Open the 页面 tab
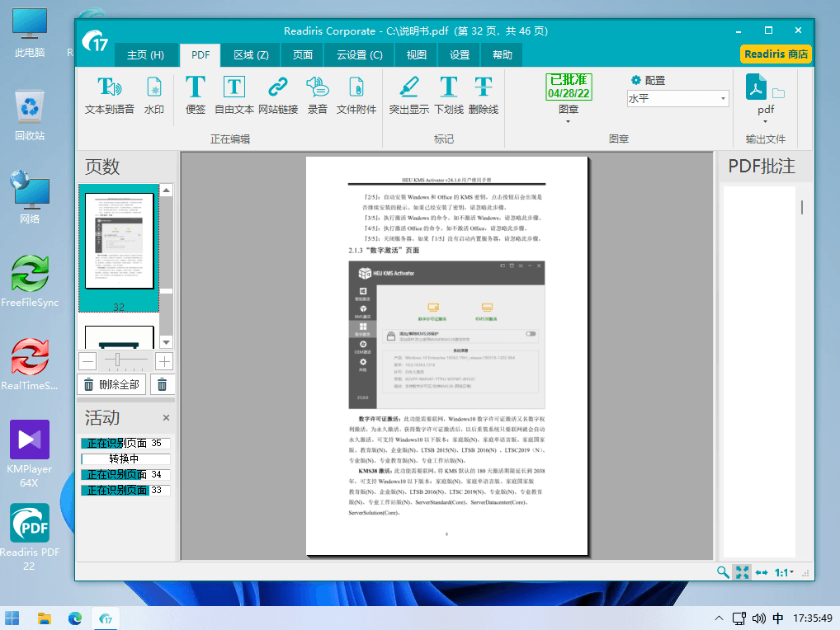840x630 pixels. (303, 54)
